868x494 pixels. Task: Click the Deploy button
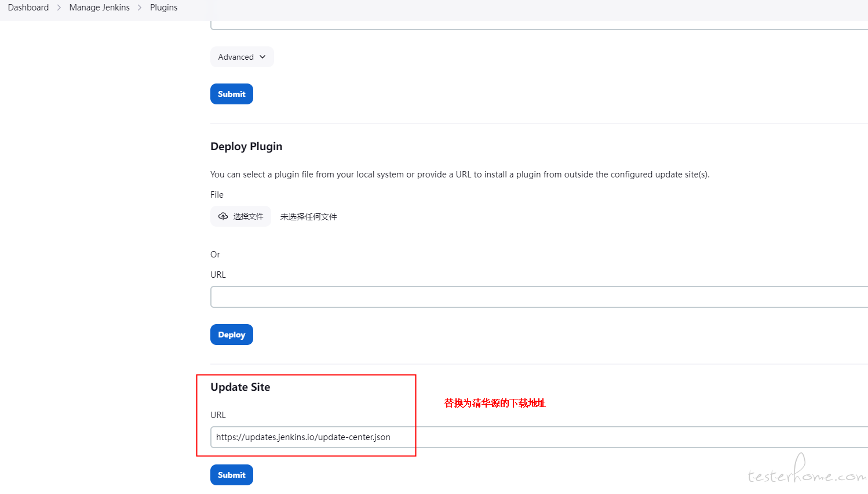click(232, 335)
